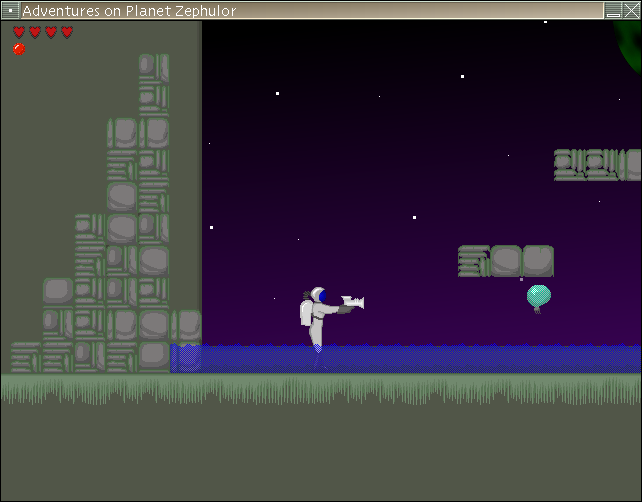Open the window menu icon in title bar
Image resolution: width=642 pixels, height=502 pixels.
[10, 10]
